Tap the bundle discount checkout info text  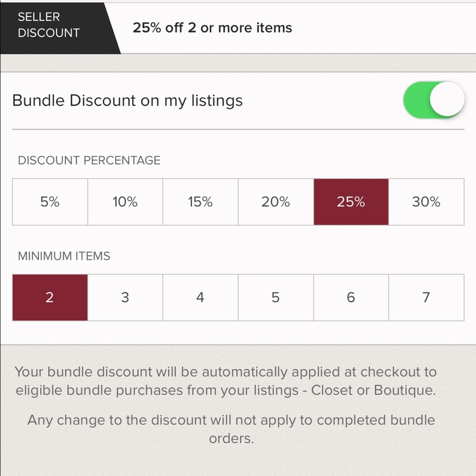[x=226, y=381]
